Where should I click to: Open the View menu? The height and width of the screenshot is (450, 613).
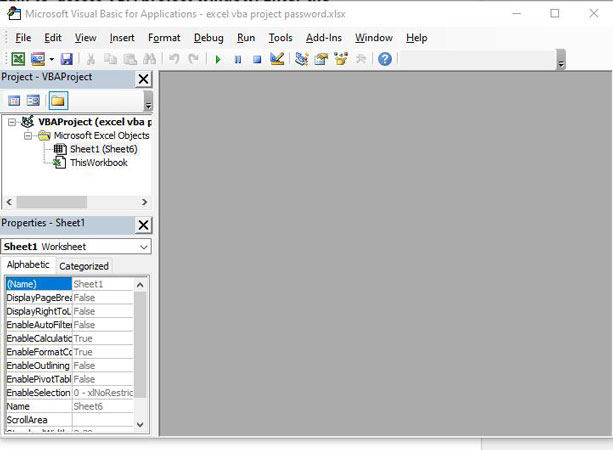(x=85, y=38)
